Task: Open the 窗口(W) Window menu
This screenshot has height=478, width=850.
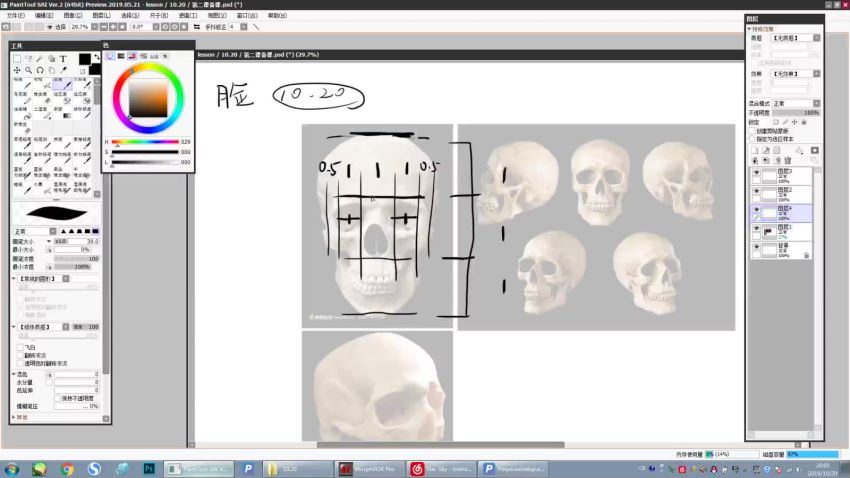Action: coord(247,16)
